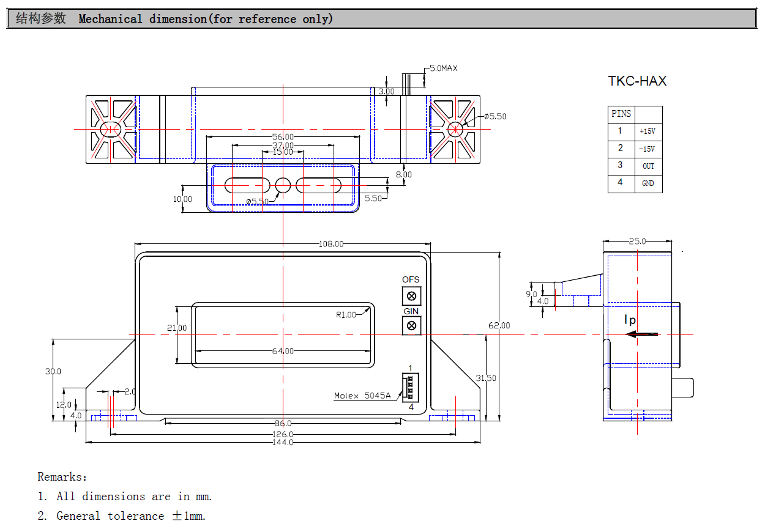Image resolution: width=765 pixels, height=532 pixels.
Task: Click the OUT pin cell in table
Action: pos(648,166)
